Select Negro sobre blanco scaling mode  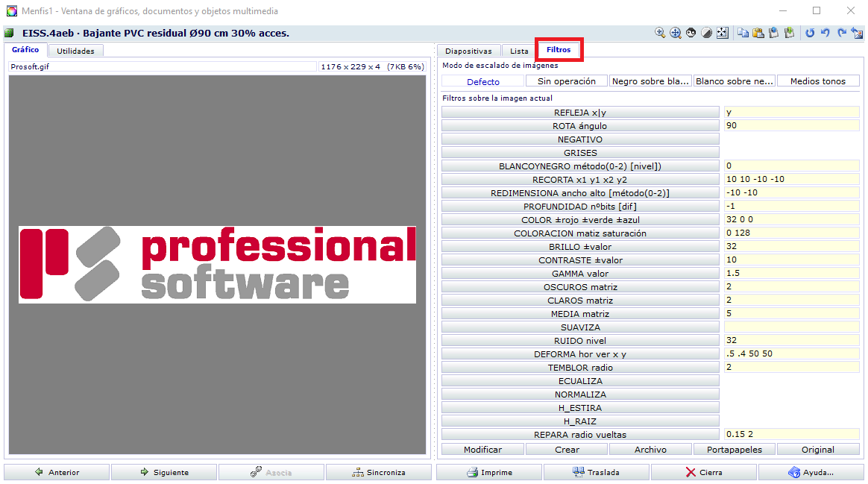coord(650,81)
